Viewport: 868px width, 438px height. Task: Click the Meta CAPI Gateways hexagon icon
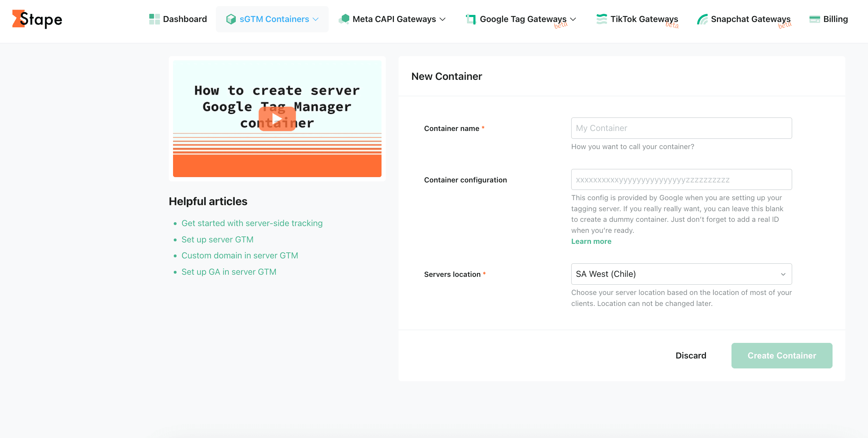(x=344, y=19)
